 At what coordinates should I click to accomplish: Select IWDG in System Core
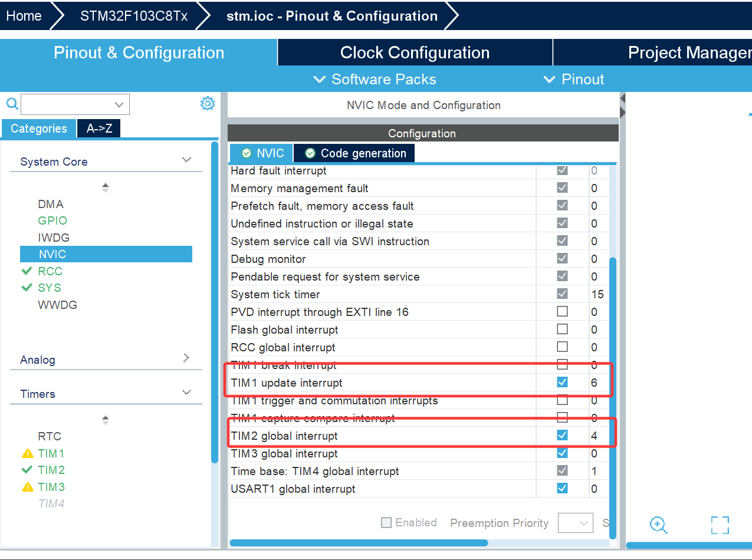(x=54, y=238)
